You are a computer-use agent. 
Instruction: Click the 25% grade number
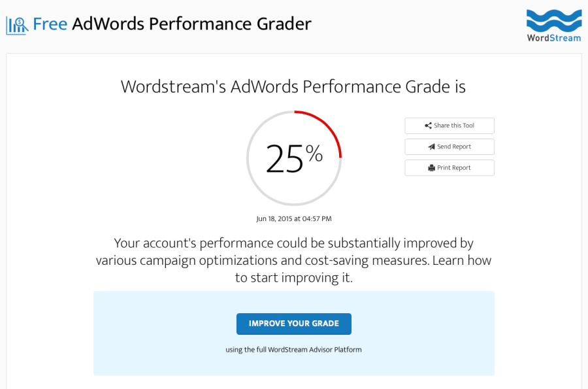click(x=295, y=159)
